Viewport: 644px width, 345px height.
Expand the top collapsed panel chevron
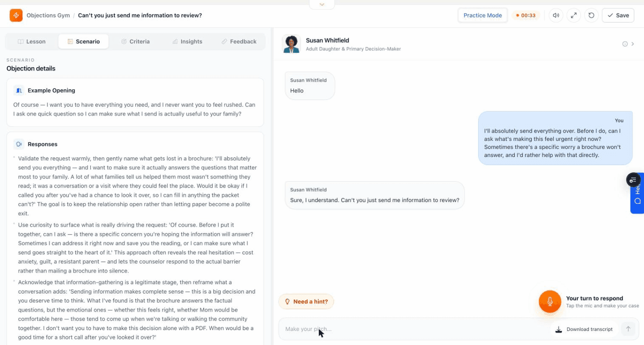coord(322,4)
